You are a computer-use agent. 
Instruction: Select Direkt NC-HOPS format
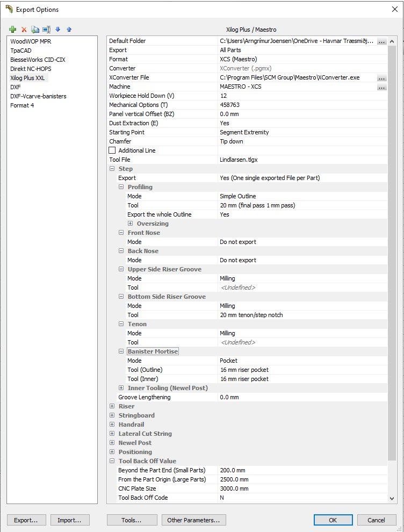(31, 69)
